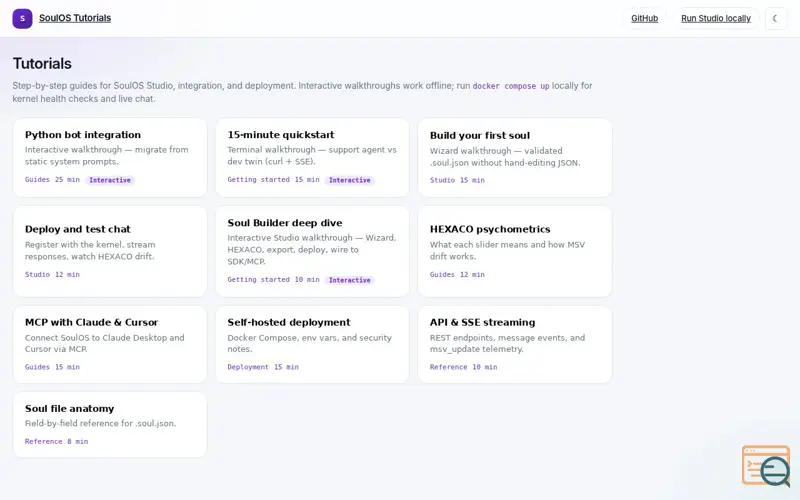
Task: Click description "Connect SoulOS to Claude Desktop and Cursor via MCP."
Action: [x=105, y=343]
